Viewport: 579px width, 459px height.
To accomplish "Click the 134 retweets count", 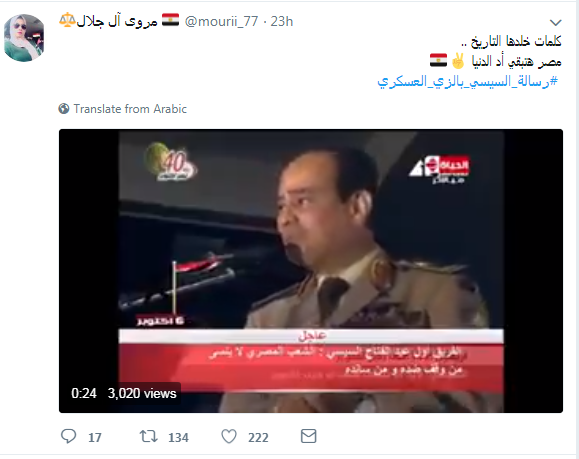I will click(x=178, y=438).
